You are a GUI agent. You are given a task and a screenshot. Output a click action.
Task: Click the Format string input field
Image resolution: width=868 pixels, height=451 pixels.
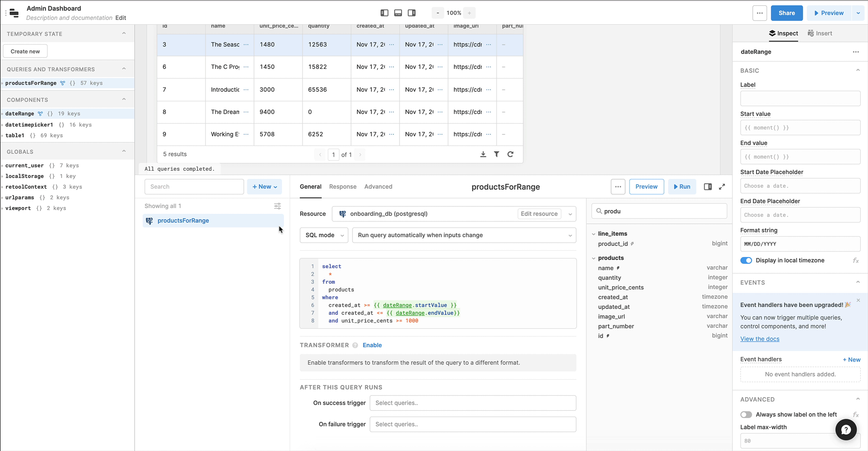point(800,244)
